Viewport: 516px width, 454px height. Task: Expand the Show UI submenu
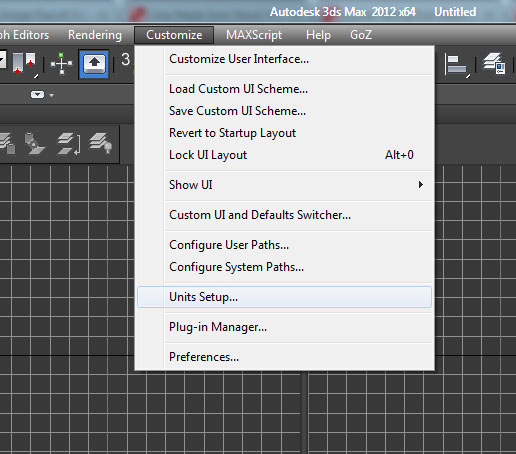[x=284, y=185]
